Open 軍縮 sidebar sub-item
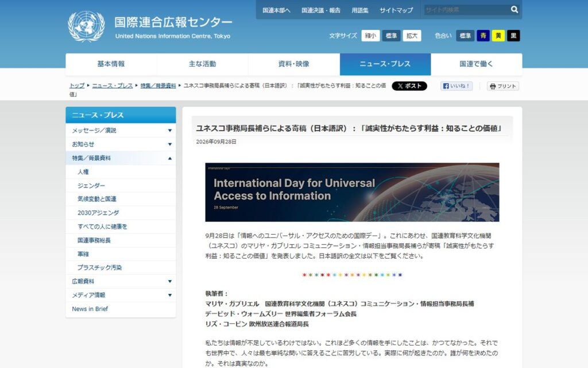The width and height of the screenshot is (588, 368). [x=83, y=254]
